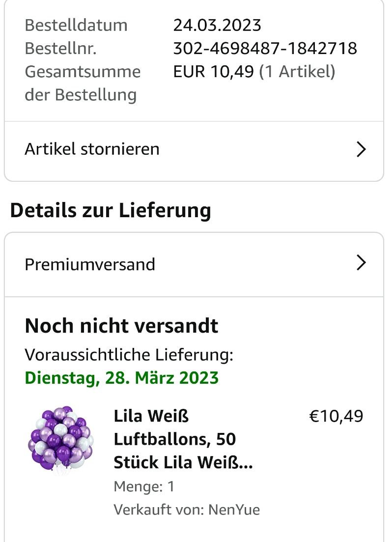Open the Artikel stornieren chevron arrow

[x=361, y=149]
